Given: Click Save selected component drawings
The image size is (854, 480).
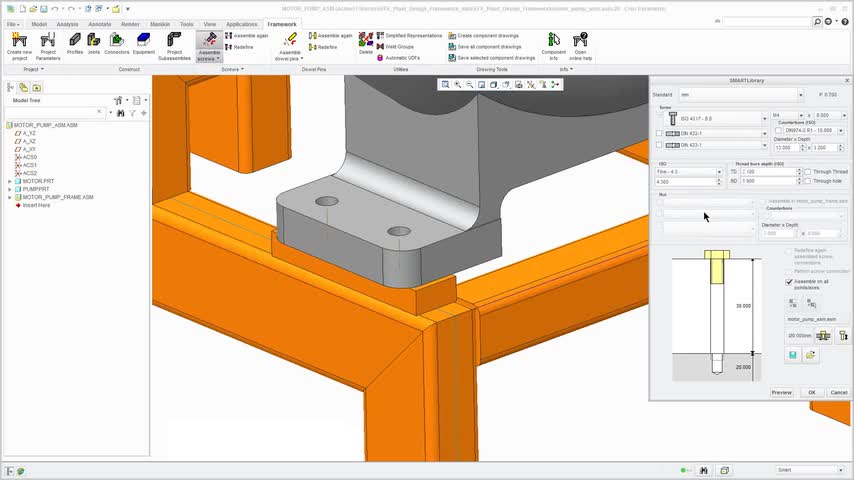Looking at the screenshot, I should click(x=492, y=58).
